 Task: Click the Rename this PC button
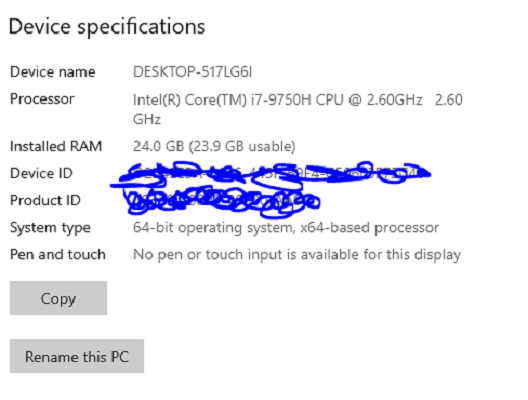77,356
